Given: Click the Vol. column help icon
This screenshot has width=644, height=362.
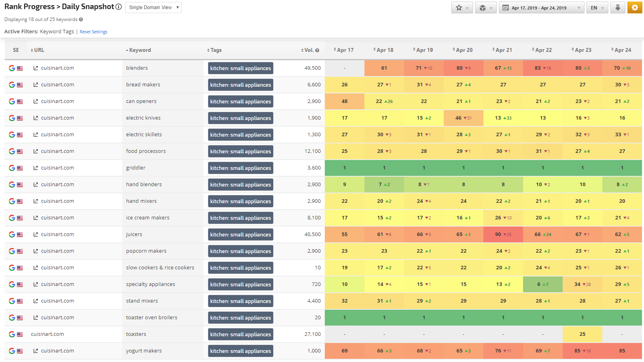Looking at the screenshot, I should click(x=317, y=50).
